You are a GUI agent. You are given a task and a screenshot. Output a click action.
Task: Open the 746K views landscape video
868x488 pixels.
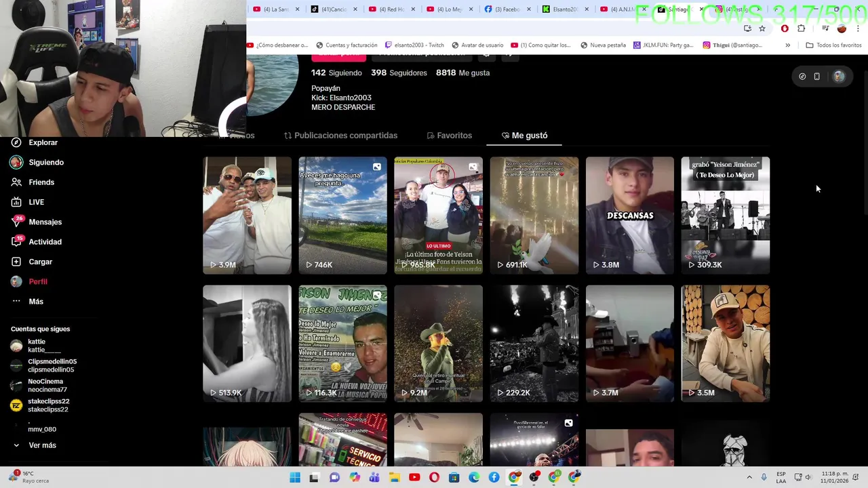tap(343, 216)
